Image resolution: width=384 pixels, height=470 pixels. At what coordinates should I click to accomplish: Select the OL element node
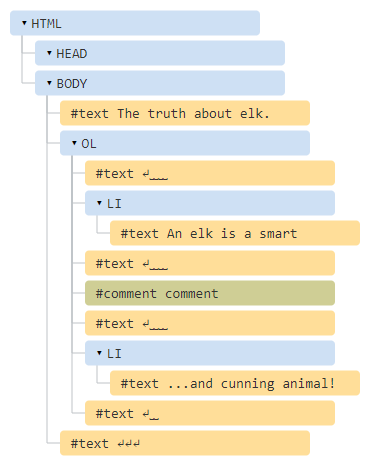click(185, 143)
